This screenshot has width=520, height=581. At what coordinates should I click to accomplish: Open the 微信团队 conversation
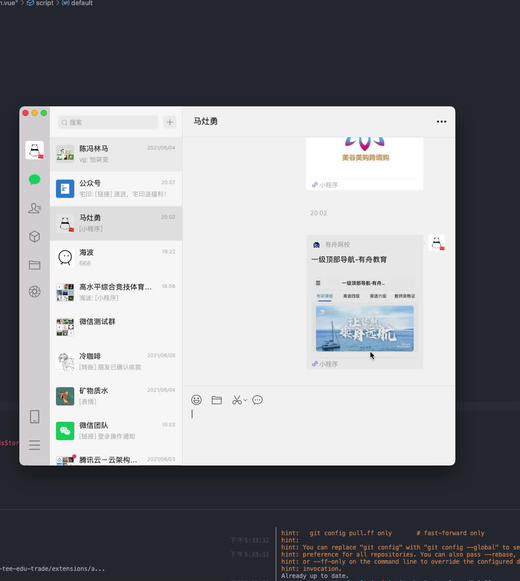[x=116, y=430]
